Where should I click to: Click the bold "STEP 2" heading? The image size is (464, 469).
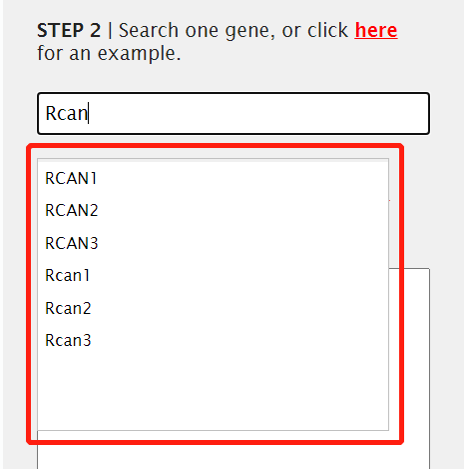click(69, 30)
